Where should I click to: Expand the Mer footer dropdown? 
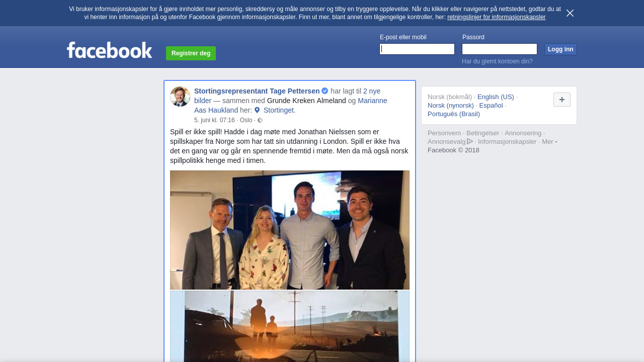coord(549,141)
